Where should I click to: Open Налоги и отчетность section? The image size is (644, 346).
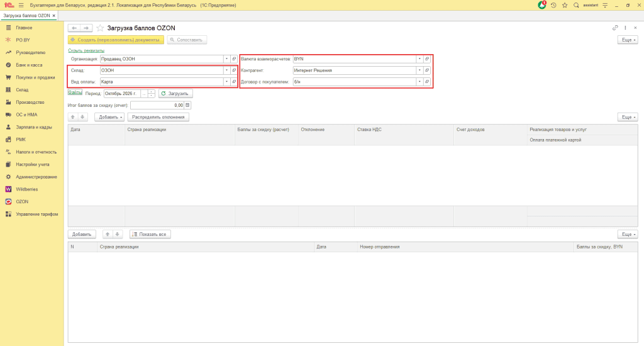[x=36, y=152]
